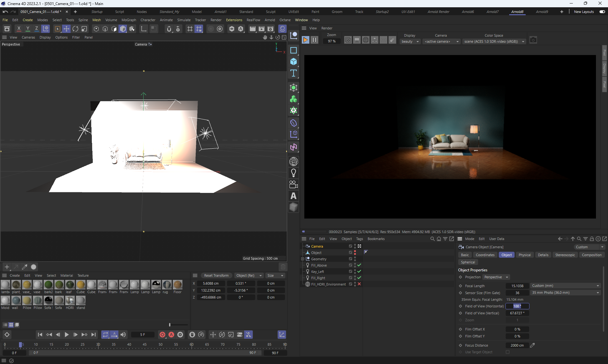The height and width of the screenshot is (364, 608).
Task: Pause the Arnold IPR render
Action: [x=314, y=40]
